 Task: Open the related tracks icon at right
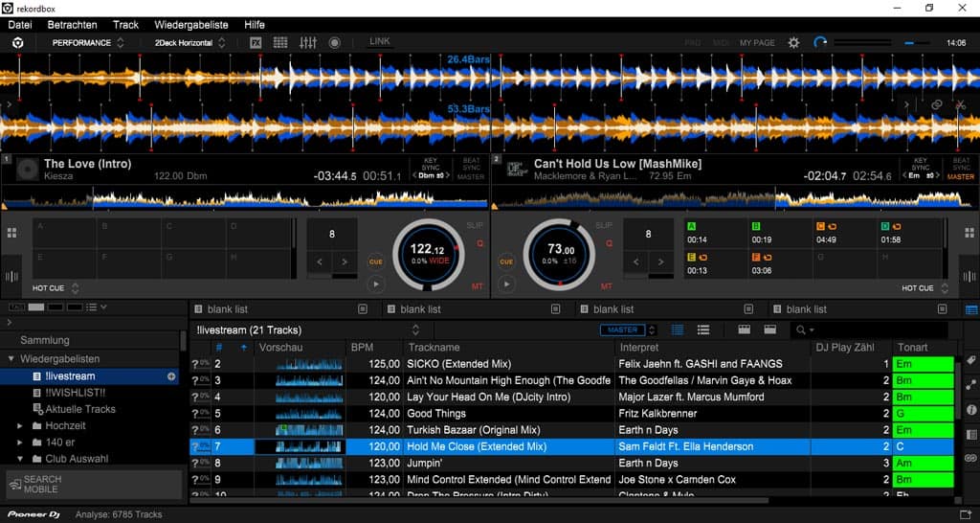coord(970,385)
